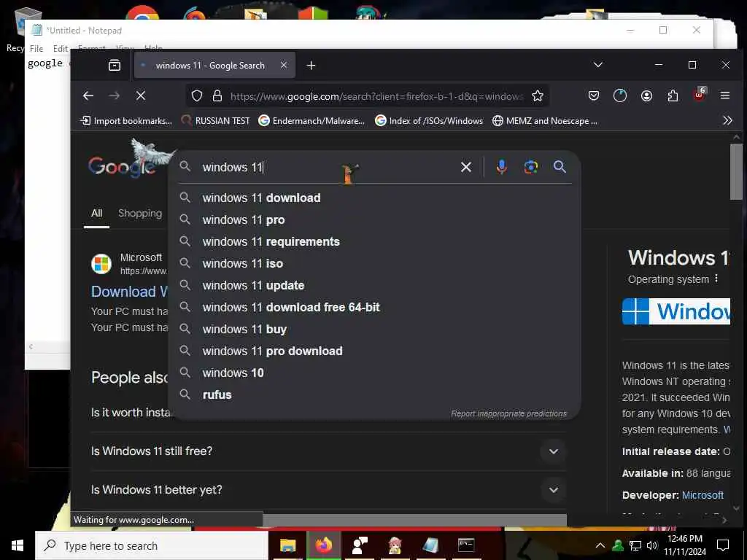This screenshot has height=560, width=747.
Task: Click taskbar Type here to search box
Action: [x=152, y=545]
